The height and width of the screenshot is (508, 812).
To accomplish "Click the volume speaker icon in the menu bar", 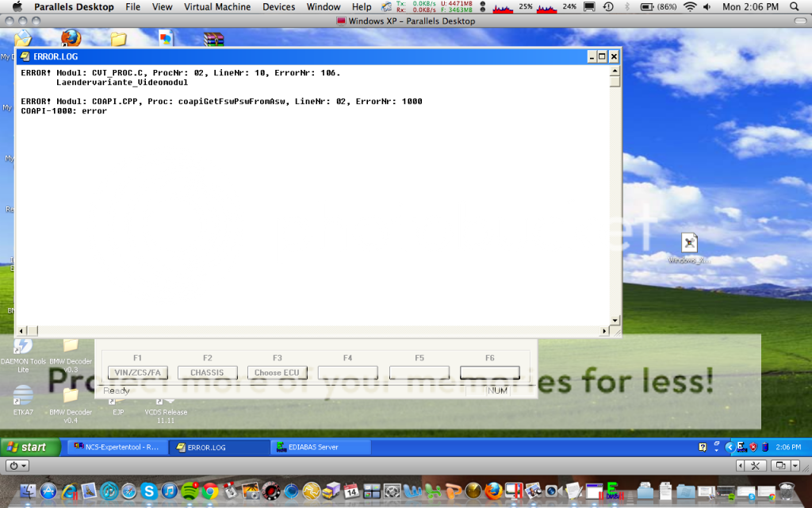I will (707, 7).
